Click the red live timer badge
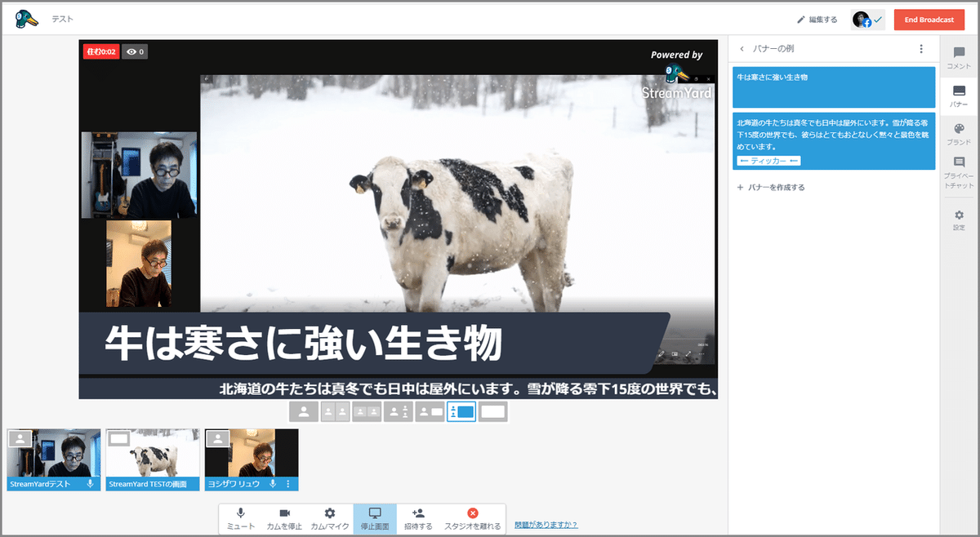The width and height of the screenshot is (980, 537). [101, 51]
